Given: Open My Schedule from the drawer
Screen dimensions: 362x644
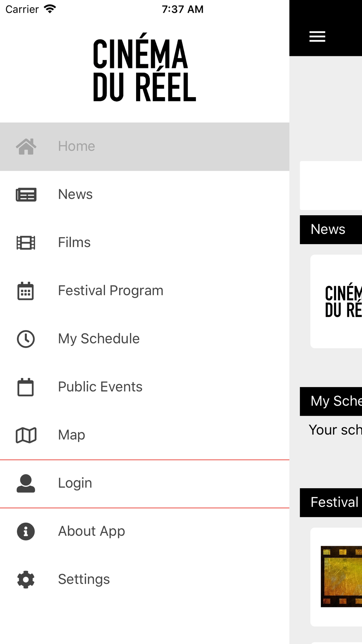Looking at the screenshot, I should pyautogui.click(x=144, y=339).
